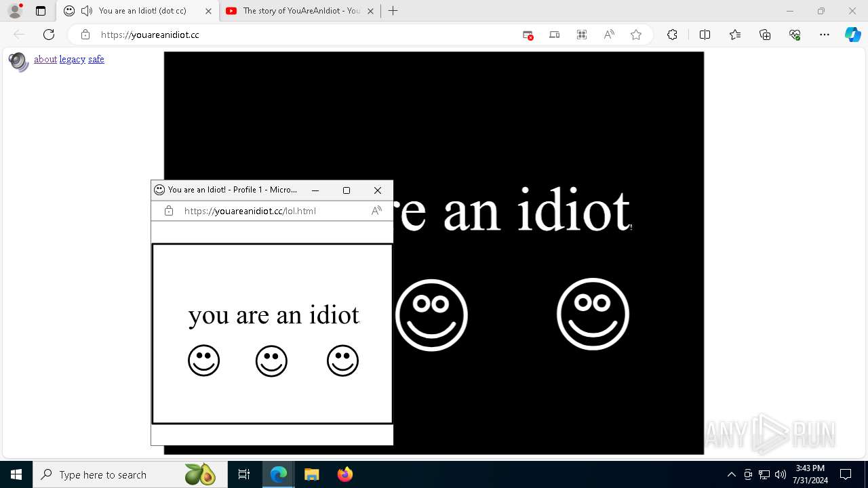This screenshot has width=868, height=488.
Task: Close the YouTube story tab
Action: [370, 11]
